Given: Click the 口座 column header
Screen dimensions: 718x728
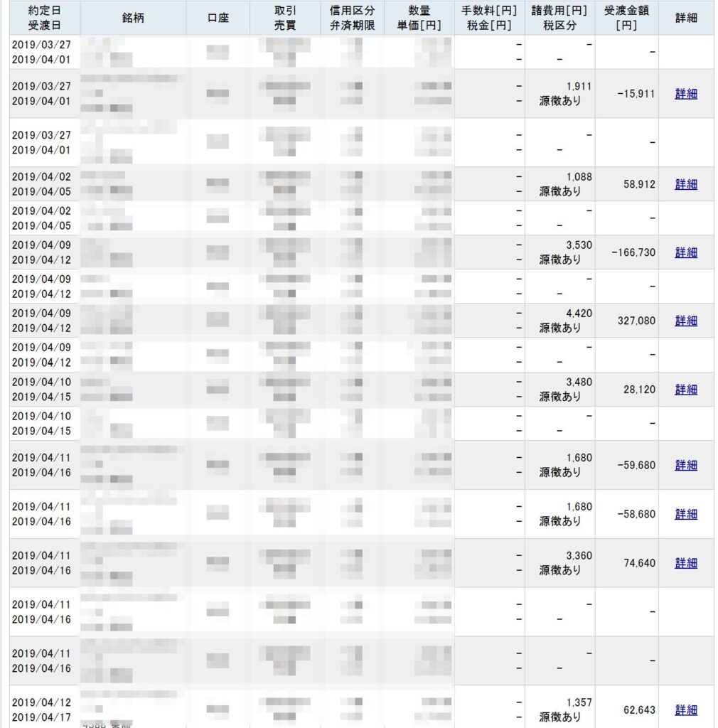Looking at the screenshot, I should (x=218, y=18).
